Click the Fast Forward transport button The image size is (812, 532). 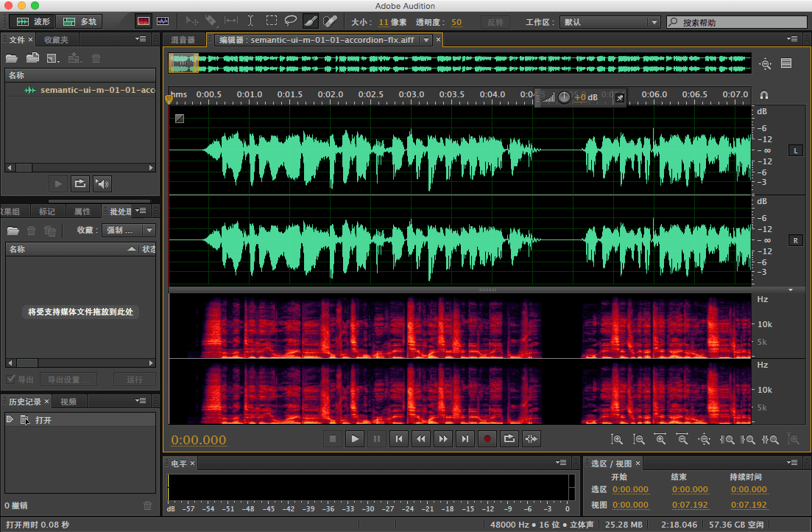pyautogui.click(x=443, y=438)
